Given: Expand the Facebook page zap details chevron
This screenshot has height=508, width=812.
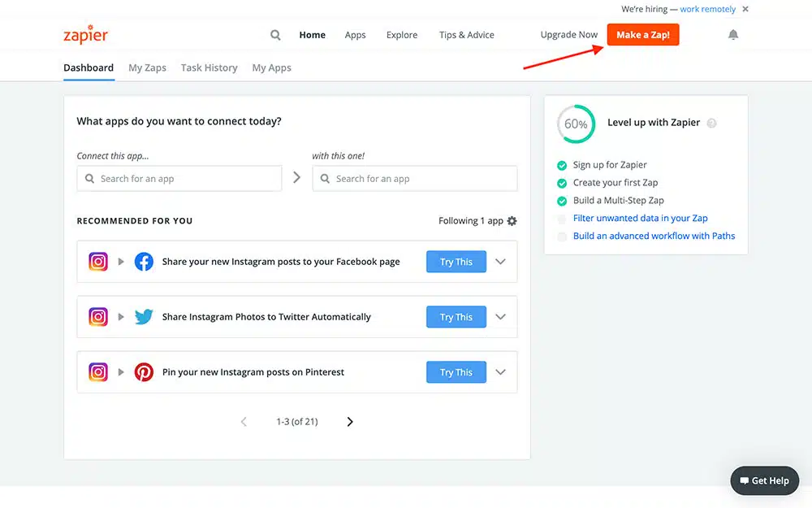Looking at the screenshot, I should coord(500,262).
